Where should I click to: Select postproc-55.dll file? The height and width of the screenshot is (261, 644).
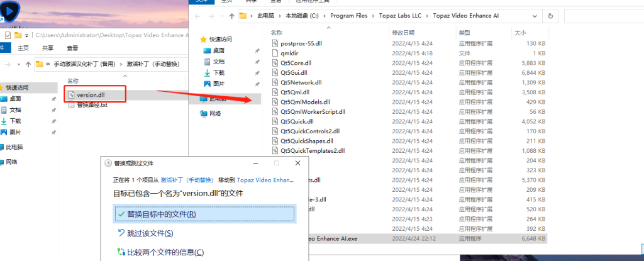(x=297, y=43)
